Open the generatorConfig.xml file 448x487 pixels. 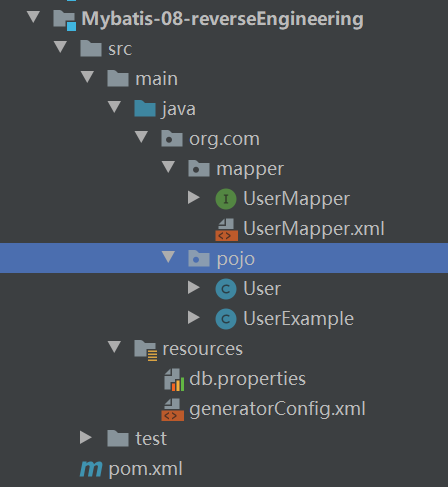[x=277, y=409]
